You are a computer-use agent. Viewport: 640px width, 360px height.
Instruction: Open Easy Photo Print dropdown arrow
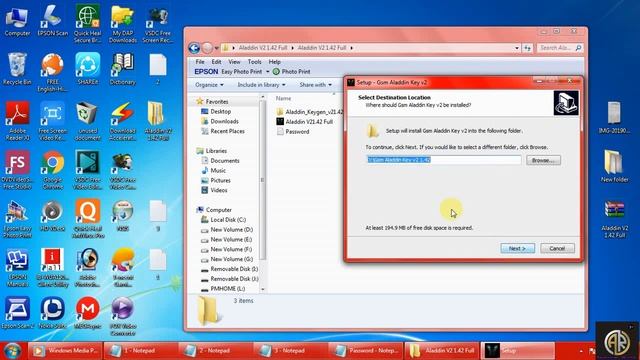[268, 72]
